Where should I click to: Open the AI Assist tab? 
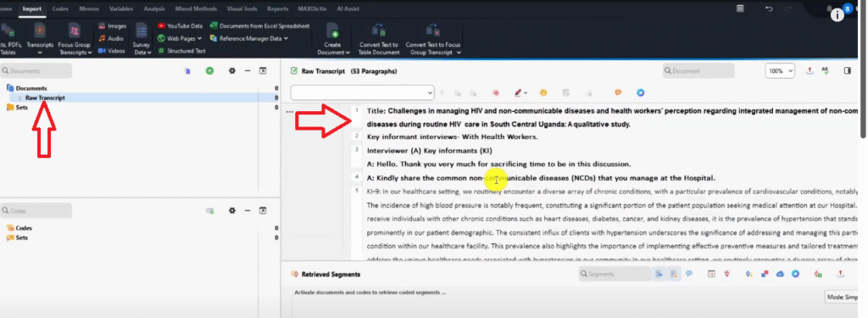point(348,8)
